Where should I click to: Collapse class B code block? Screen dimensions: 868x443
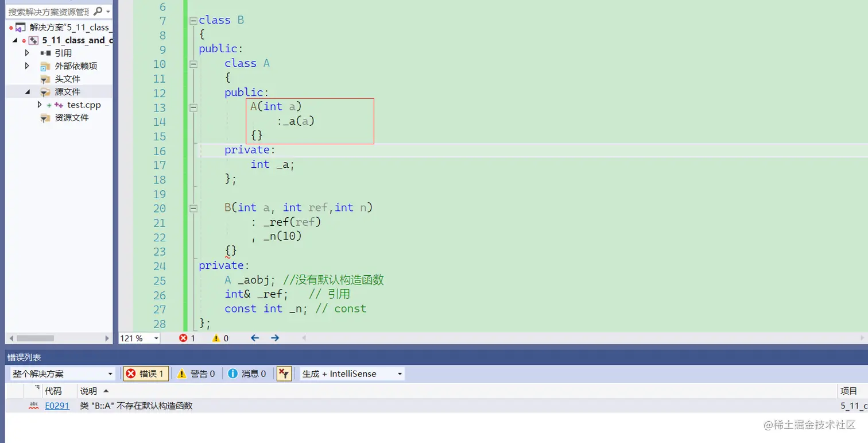point(193,20)
